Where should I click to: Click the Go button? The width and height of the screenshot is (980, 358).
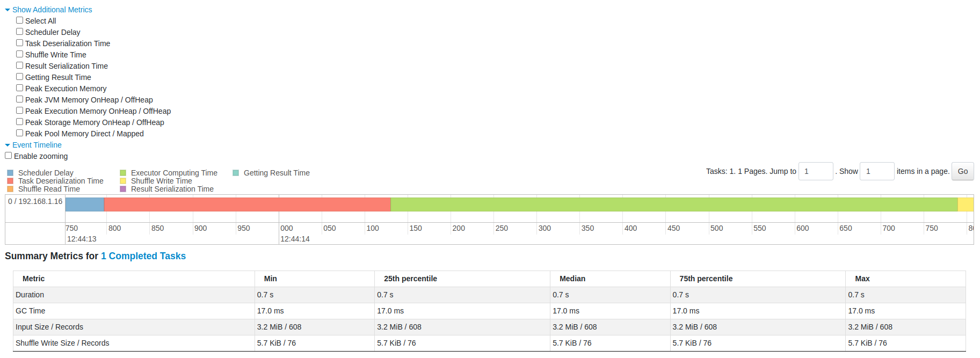pyautogui.click(x=962, y=171)
